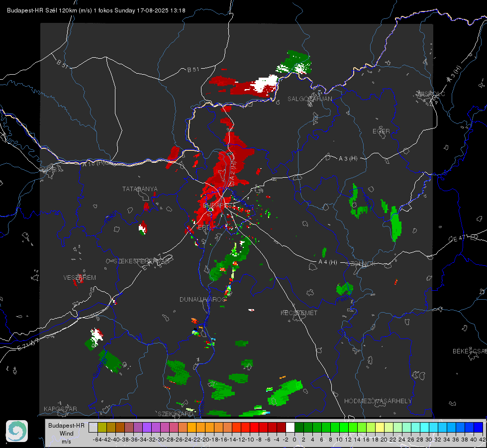Image resolution: width=487 pixels, height=448 pixels.
Task: Click the swirl logo icon beside the legend
Action: click(x=17, y=431)
